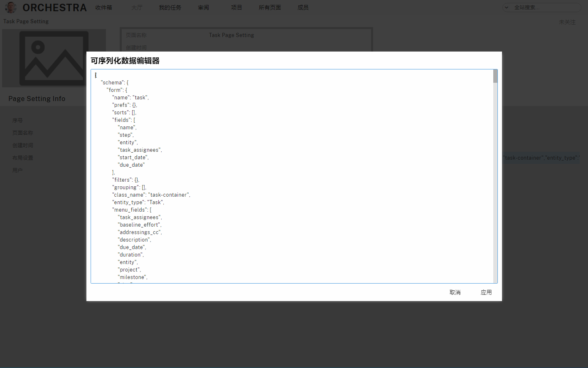
Task: Click the "name": "task" line
Action: coord(130,98)
